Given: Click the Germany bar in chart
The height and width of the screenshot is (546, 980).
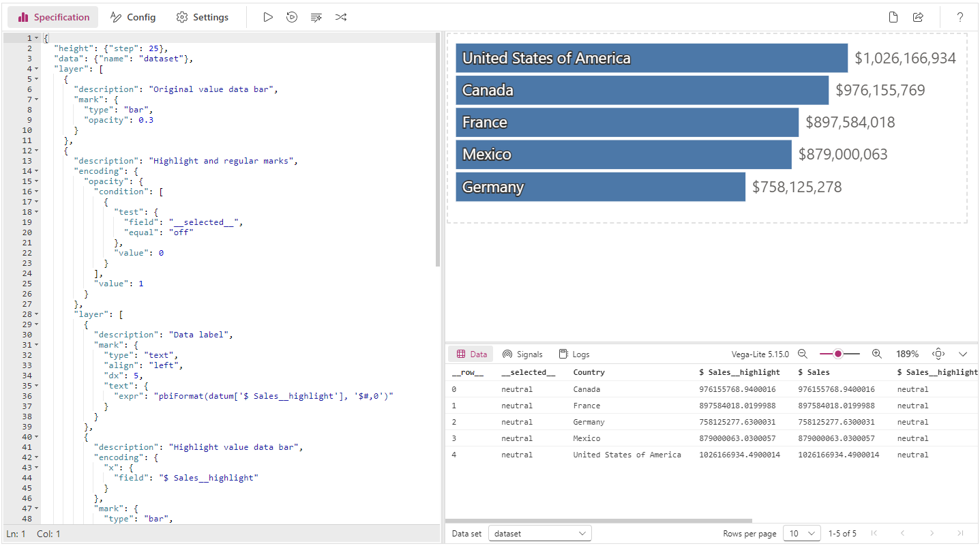Looking at the screenshot, I should click(x=601, y=187).
